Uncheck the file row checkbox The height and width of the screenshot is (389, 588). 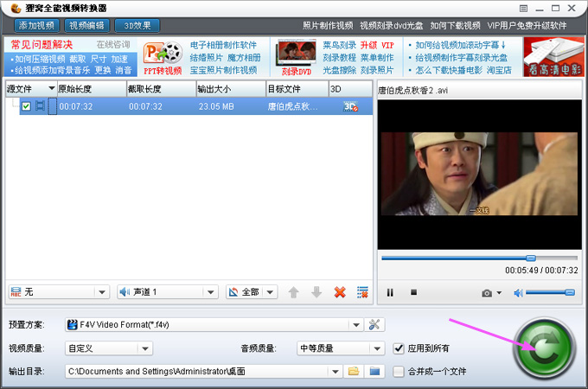pyautogui.click(x=26, y=106)
